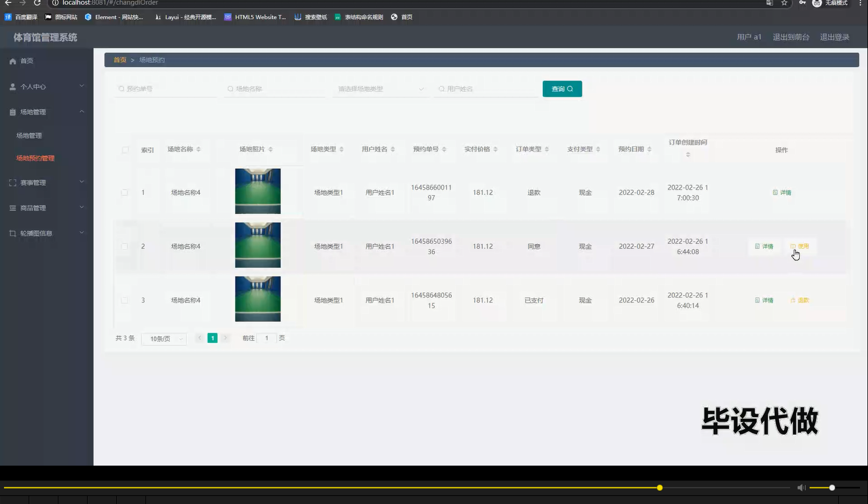Screen dimensions: 868x504
Task: Sort by 预约单号 column arrows
Action: click(444, 149)
